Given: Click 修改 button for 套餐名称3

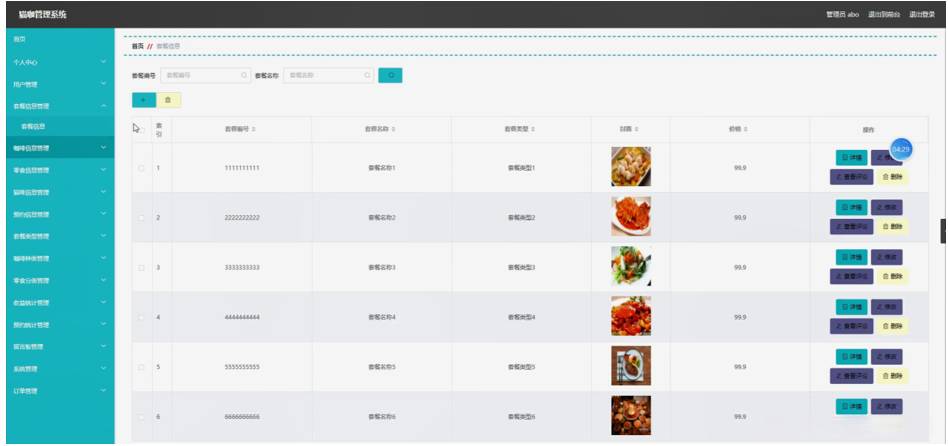Looking at the screenshot, I should (886, 257).
